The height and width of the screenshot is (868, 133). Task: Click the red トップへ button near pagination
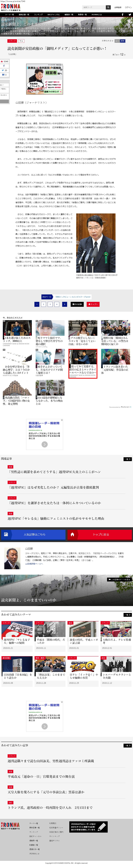(x=93, y=304)
